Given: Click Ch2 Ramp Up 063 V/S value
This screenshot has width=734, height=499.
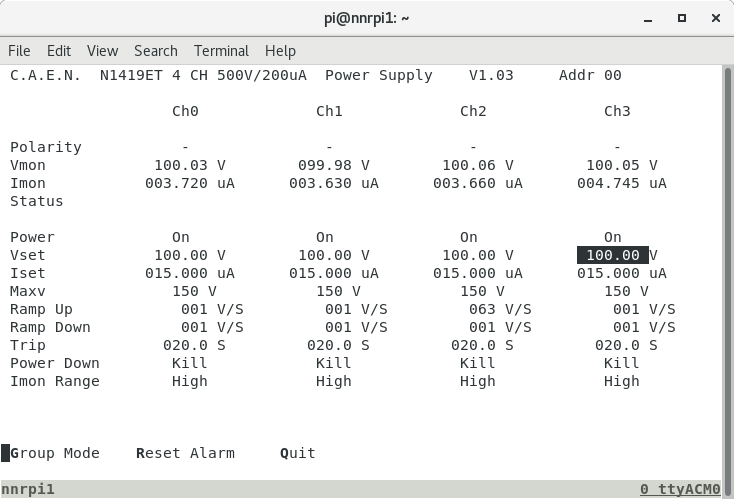Looking at the screenshot, I should tap(500, 309).
